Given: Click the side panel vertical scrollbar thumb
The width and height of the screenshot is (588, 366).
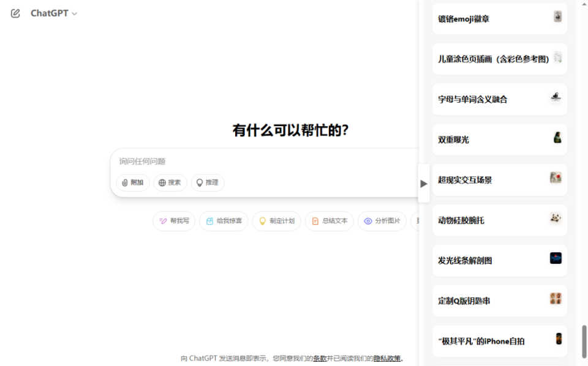Looking at the screenshot, I should tap(584, 342).
